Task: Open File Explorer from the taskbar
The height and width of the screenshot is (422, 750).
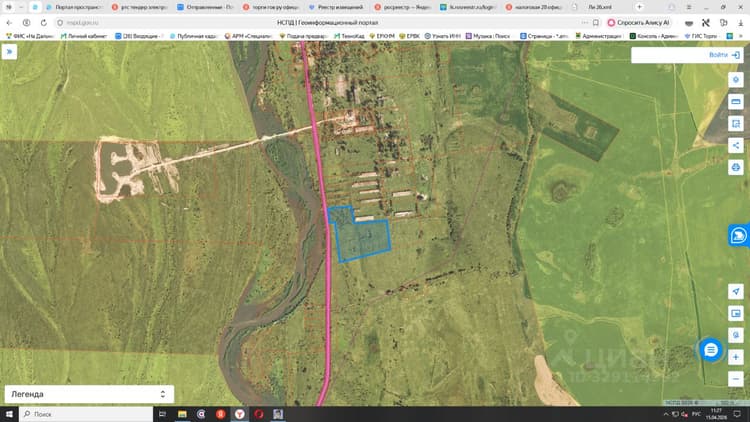Action: (182, 414)
